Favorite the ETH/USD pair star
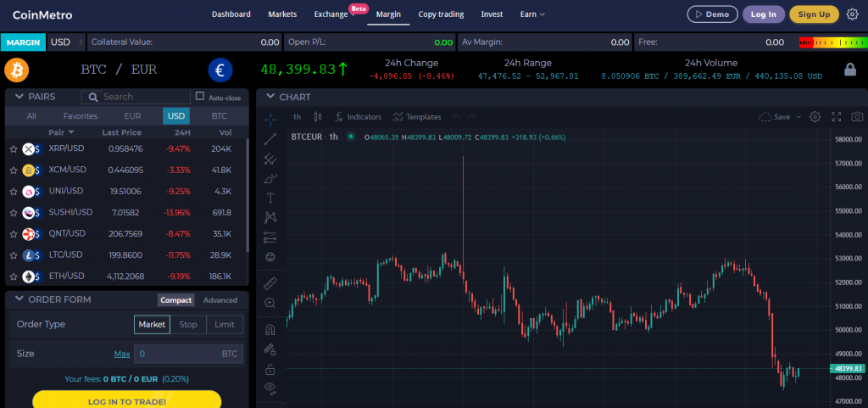Viewport: 868px width, 408px height. (14, 277)
